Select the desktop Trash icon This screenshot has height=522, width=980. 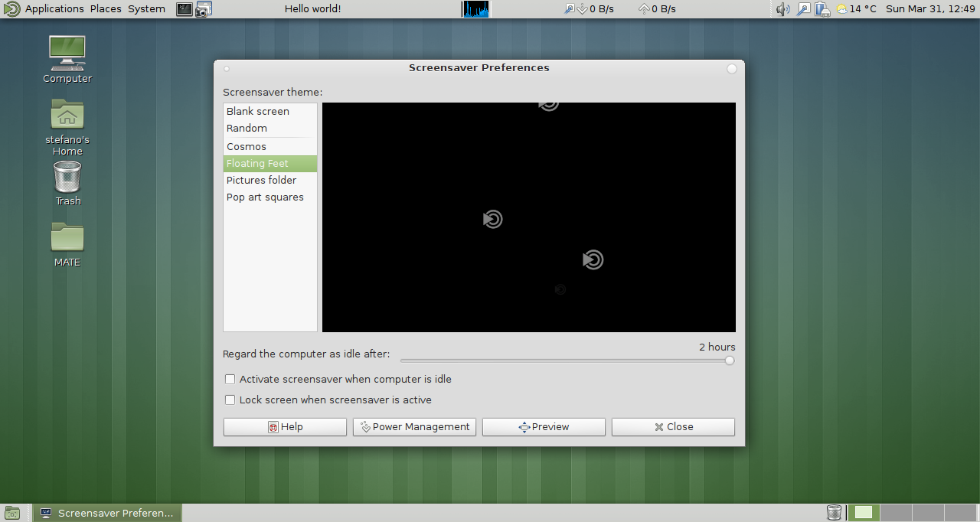(x=67, y=184)
